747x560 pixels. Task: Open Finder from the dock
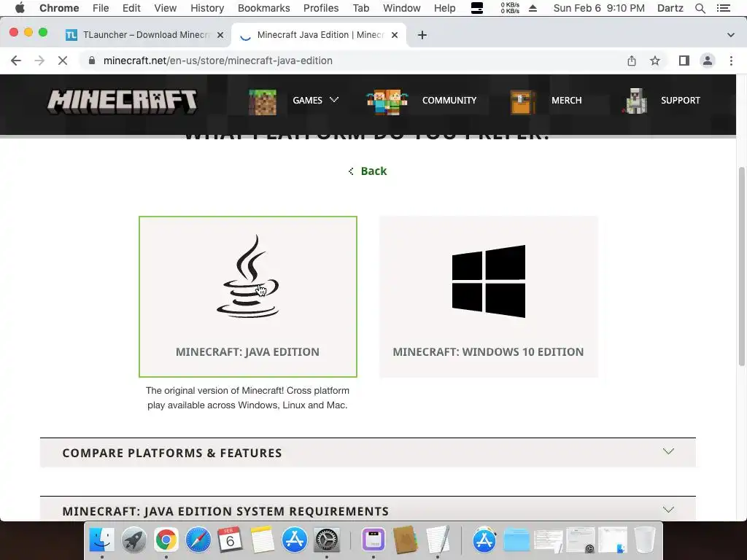[x=102, y=540]
